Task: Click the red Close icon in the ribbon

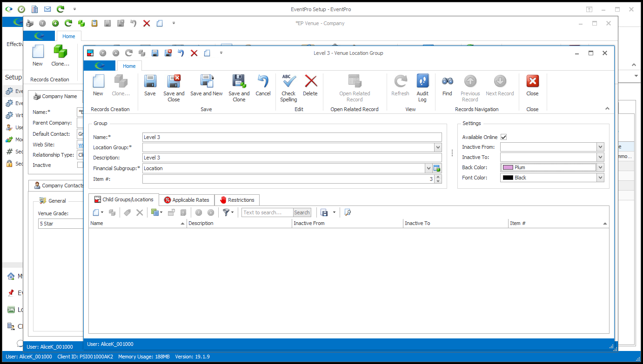Action: pyautogui.click(x=532, y=81)
